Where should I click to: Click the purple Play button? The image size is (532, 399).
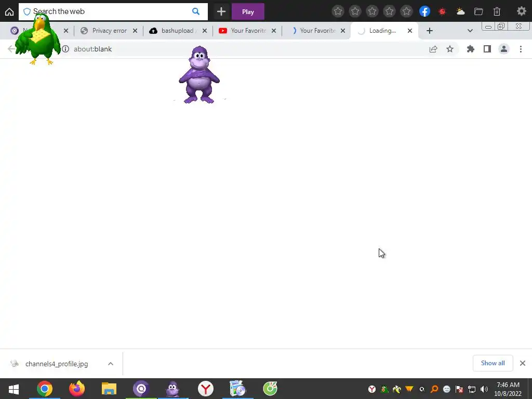click(x=248, y=12)
